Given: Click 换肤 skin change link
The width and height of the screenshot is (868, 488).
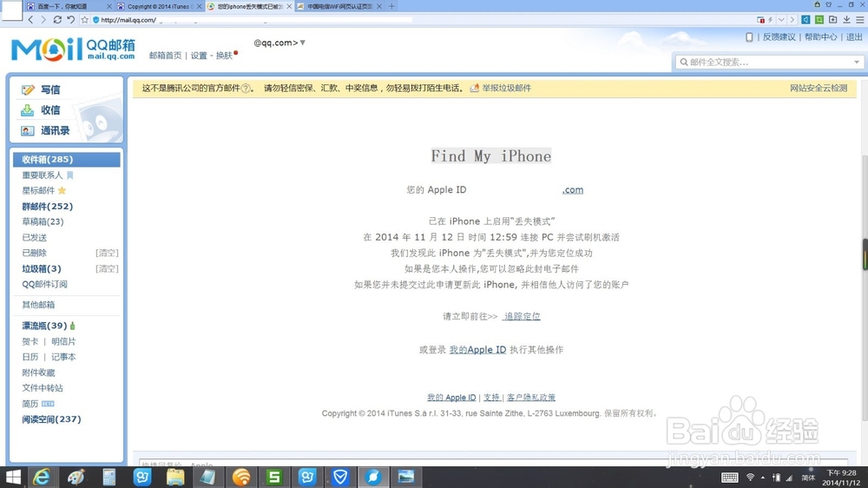Looking at the screenshot, I should tap(224, 56).
